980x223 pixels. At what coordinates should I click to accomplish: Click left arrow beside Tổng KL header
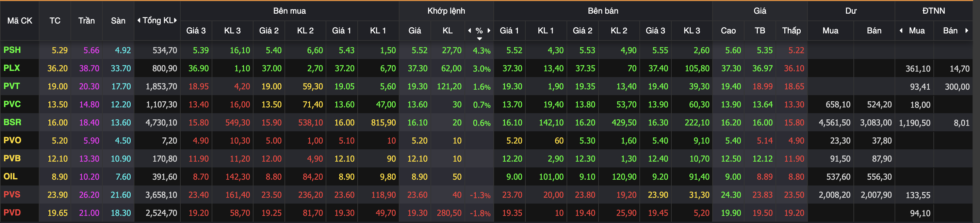coord(139,20)
